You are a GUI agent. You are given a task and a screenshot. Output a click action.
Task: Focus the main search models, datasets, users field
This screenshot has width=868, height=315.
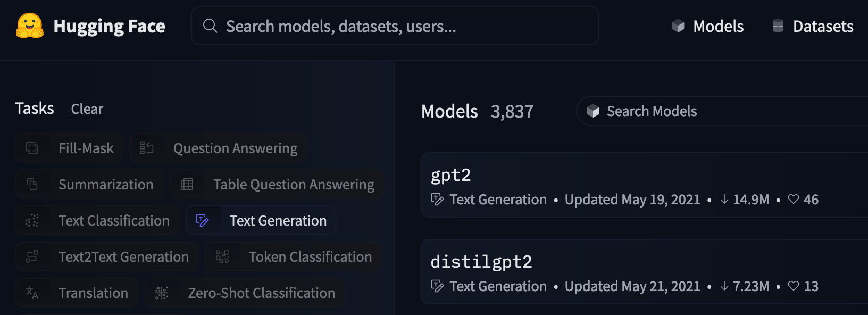pos(395,26)
